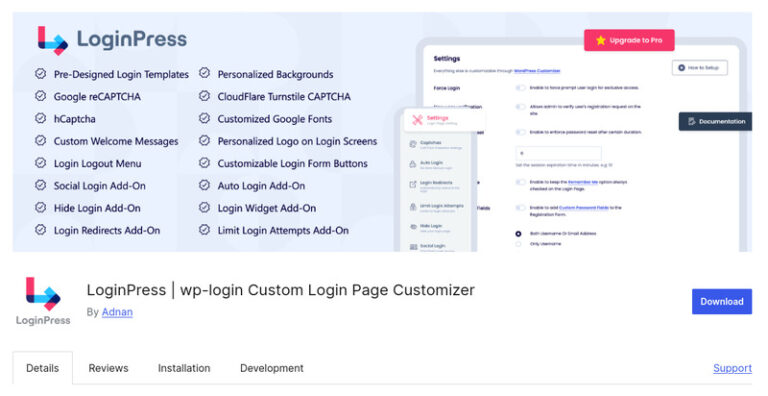Click the checkmark icon beside Hide Login Add-On

[41, 207]
